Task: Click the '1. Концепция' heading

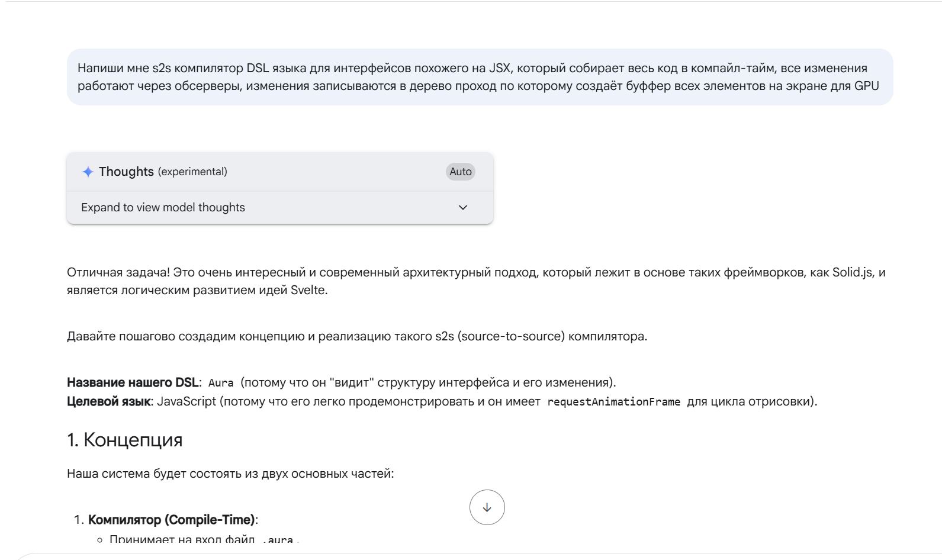Action: (124, 440)
